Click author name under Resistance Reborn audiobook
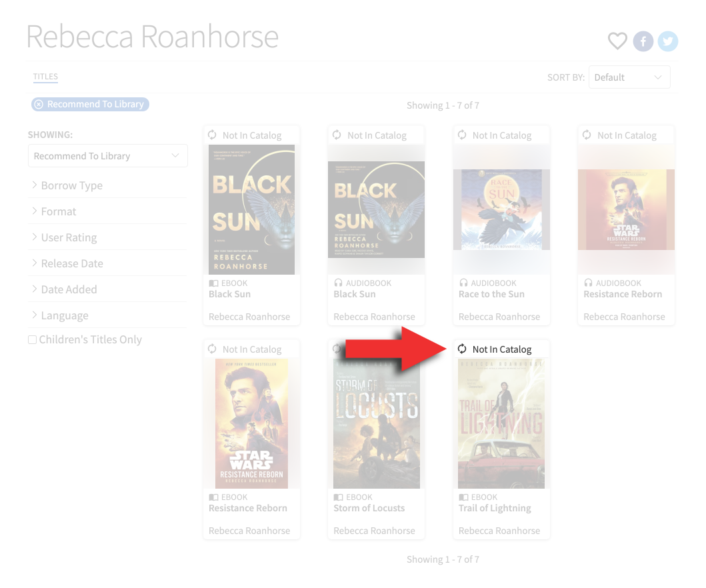706x588 pixels. (x=624, y=317)
